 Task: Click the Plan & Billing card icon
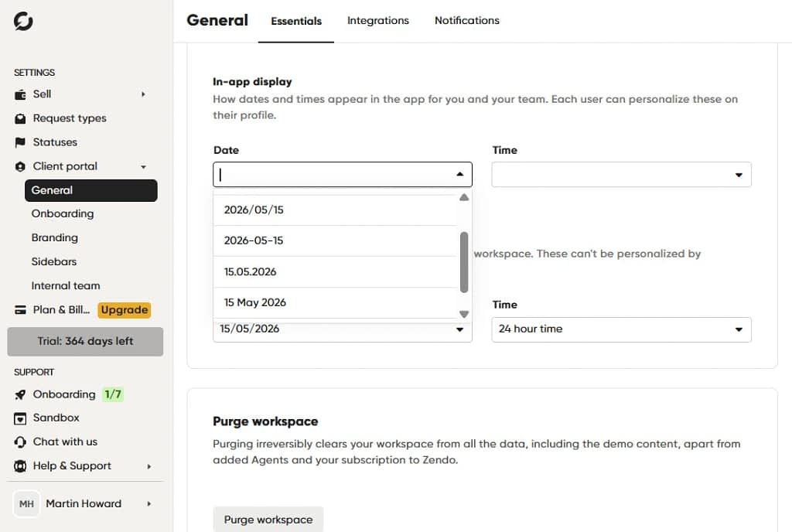20,310
